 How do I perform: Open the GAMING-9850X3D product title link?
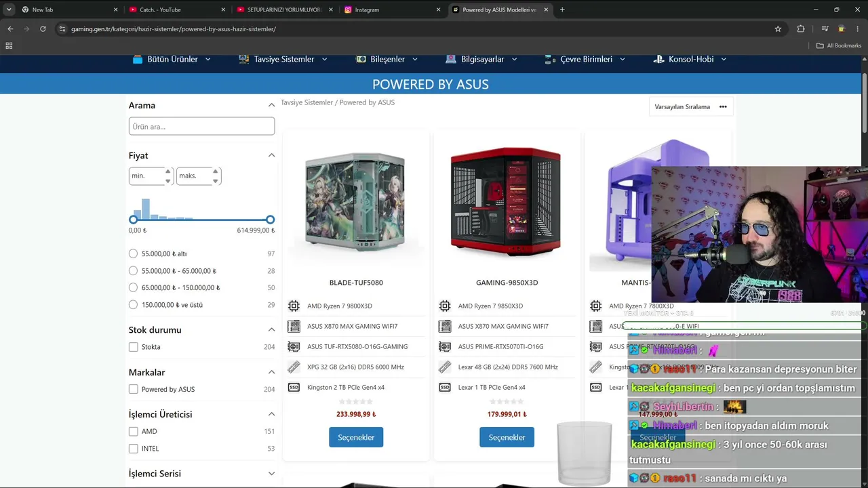pos(507,283)
